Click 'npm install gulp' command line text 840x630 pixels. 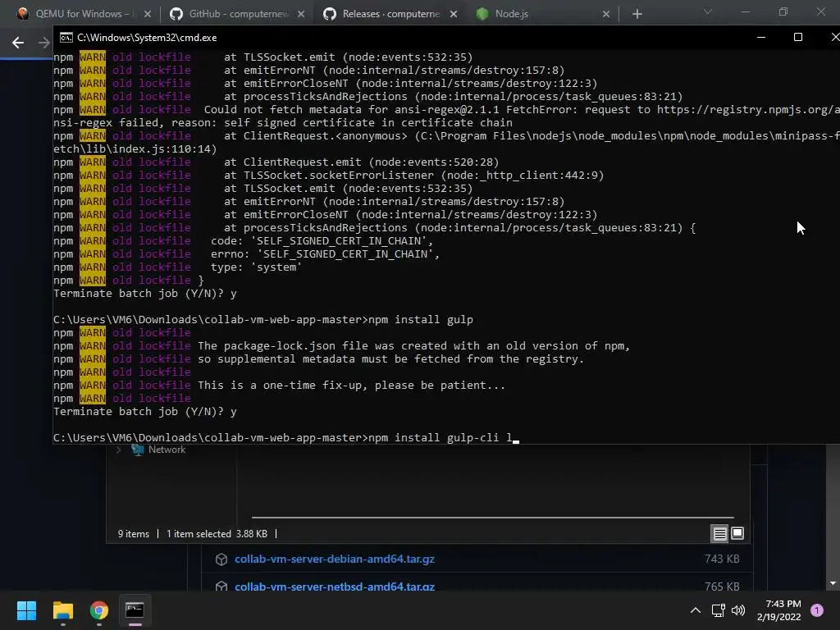click(421, 320)
